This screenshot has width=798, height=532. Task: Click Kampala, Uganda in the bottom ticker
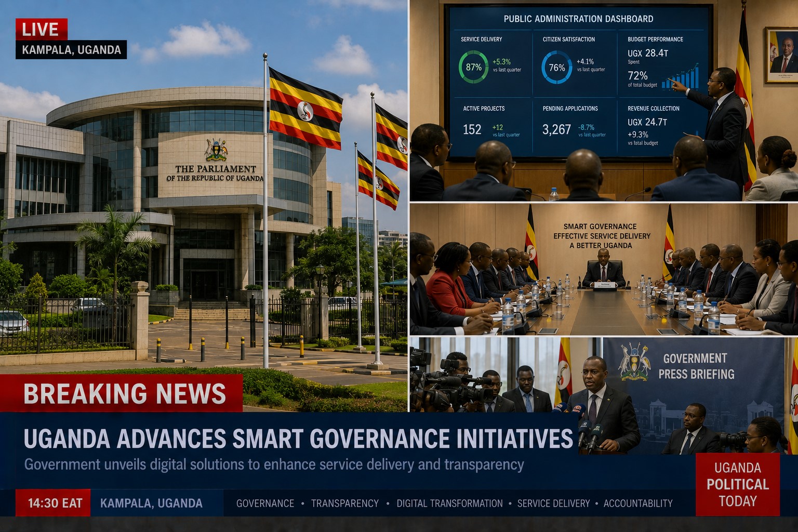pos(151,503)
